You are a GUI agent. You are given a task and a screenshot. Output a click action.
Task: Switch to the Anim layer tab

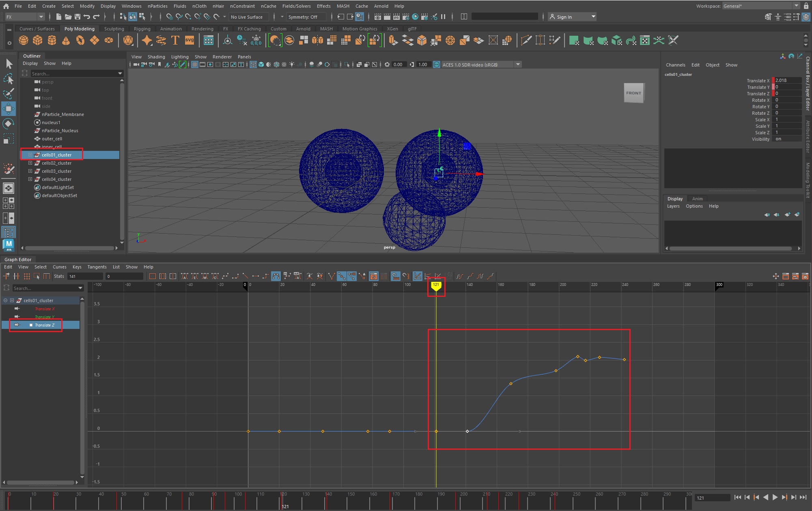point(697,199)
